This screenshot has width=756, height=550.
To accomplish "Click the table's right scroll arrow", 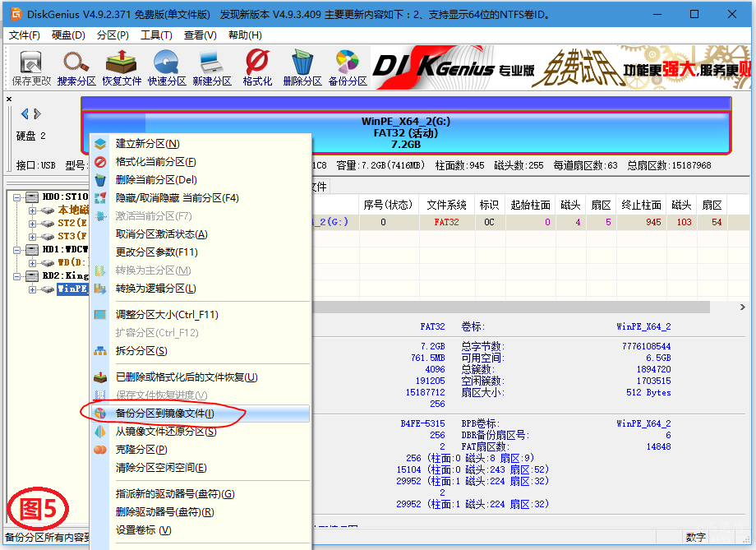I will tap(743, 307).
